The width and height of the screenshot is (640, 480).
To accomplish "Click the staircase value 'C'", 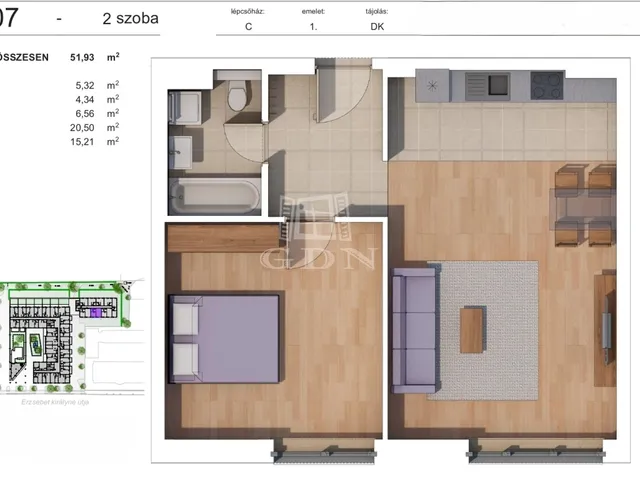I will click(x=249, y=27).
